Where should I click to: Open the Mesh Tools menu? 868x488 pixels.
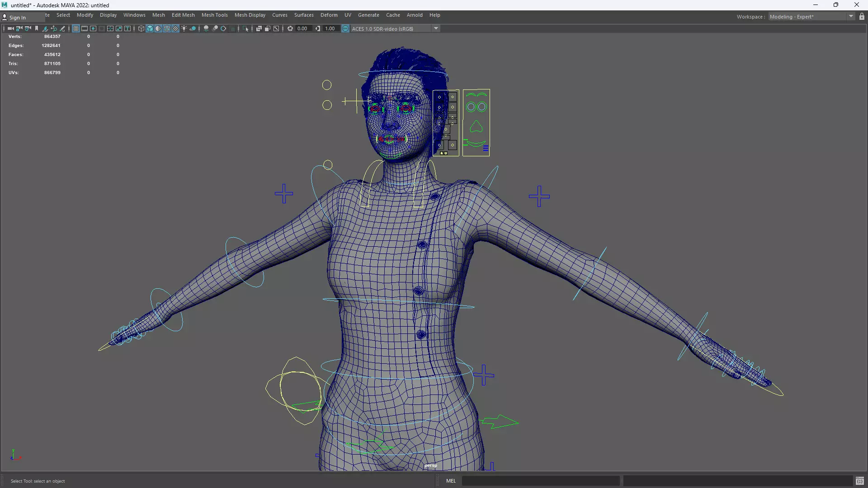[214, 15]
